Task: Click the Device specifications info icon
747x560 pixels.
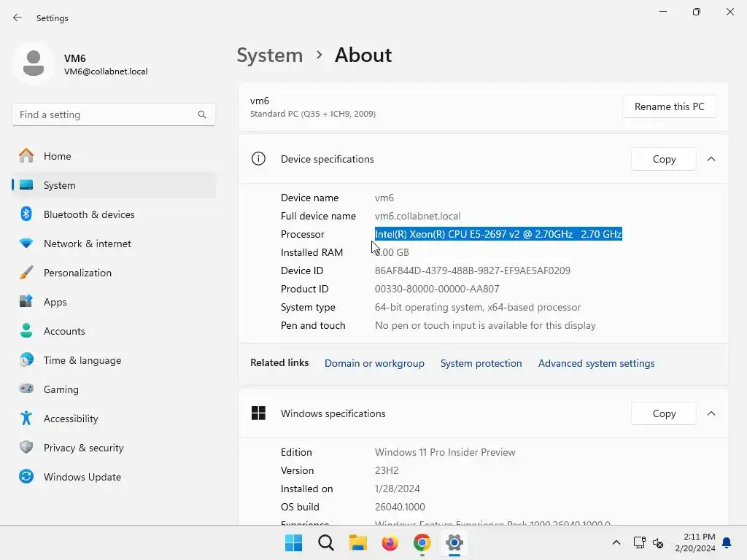Action: 258,158
